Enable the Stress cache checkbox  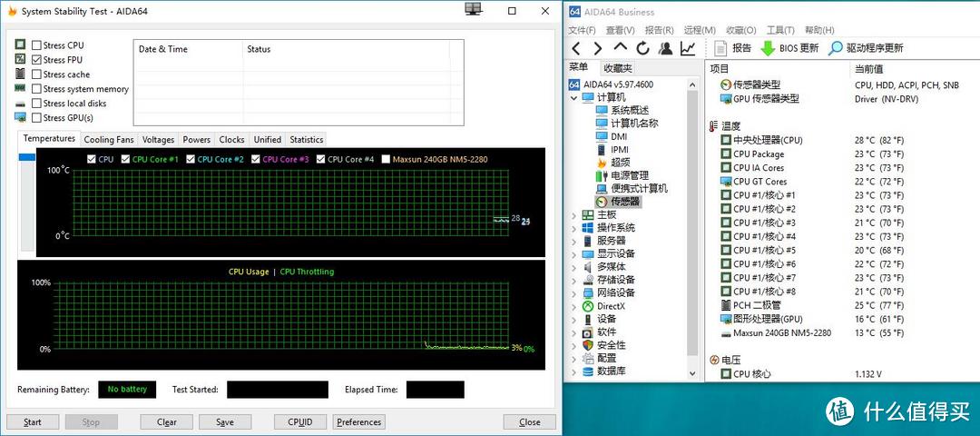click(x=37, y=74)
